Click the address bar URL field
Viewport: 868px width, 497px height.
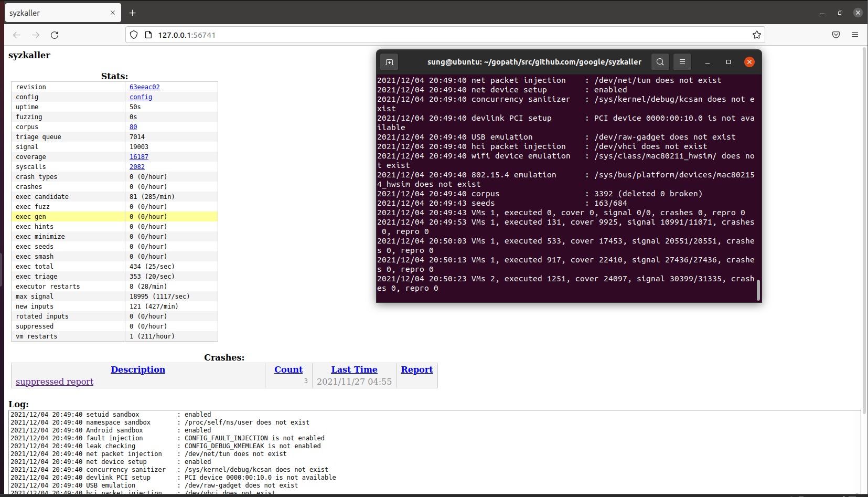420,35
